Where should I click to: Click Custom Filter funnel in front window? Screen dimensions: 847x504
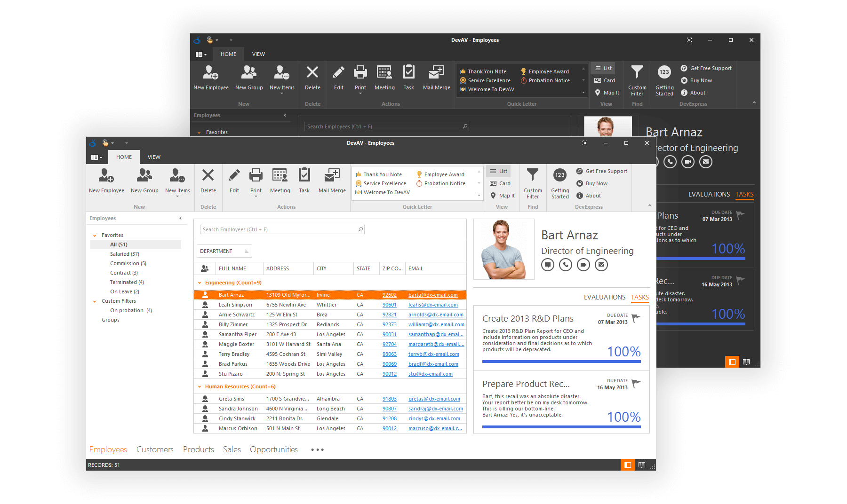pyautogui.click(x=533, y=175)
